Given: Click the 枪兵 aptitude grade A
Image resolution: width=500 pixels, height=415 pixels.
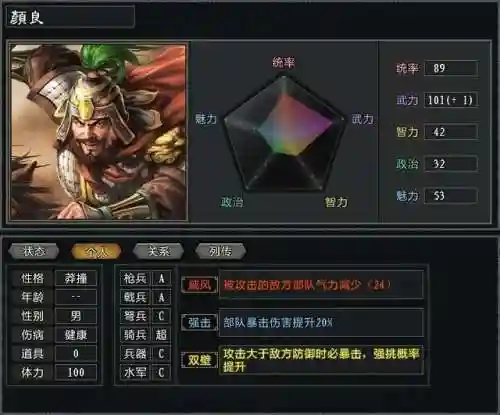Looking at the screenshot, I should click(161, 278).
